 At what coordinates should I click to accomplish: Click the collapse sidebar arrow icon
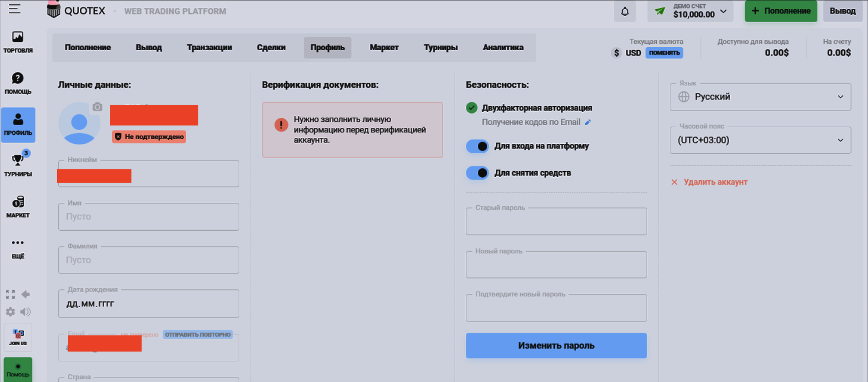coord(26,294)
